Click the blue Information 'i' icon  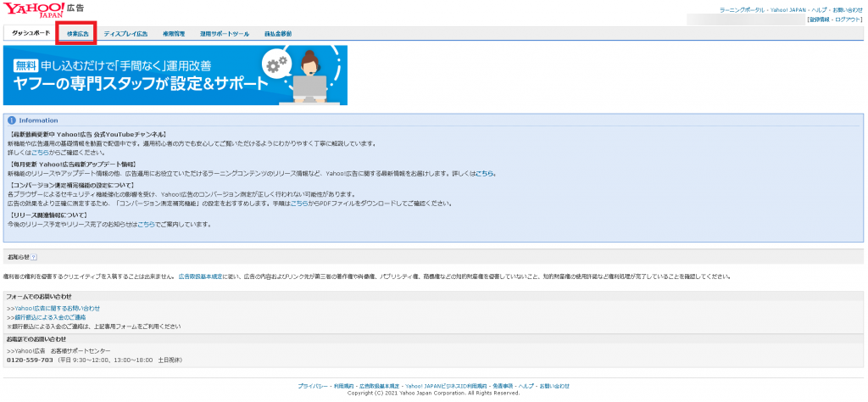(12, 120)
